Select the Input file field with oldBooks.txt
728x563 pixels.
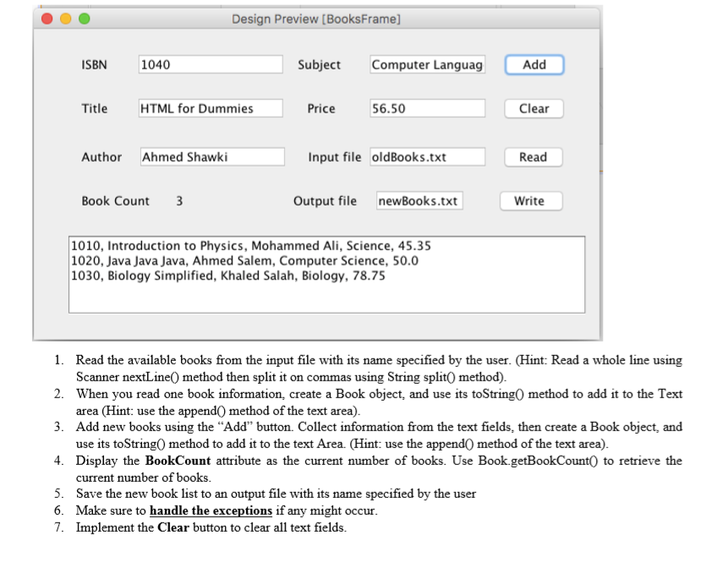click(427, 156)
